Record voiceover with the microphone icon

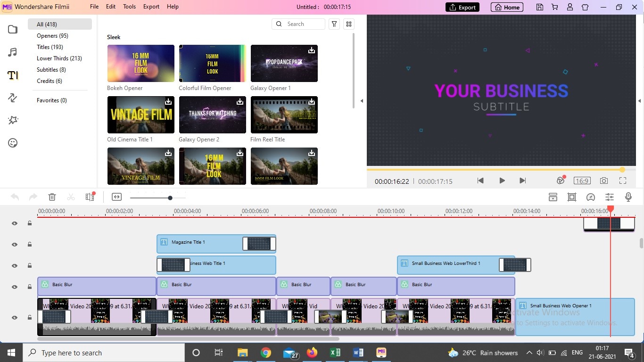click(628, 197)
